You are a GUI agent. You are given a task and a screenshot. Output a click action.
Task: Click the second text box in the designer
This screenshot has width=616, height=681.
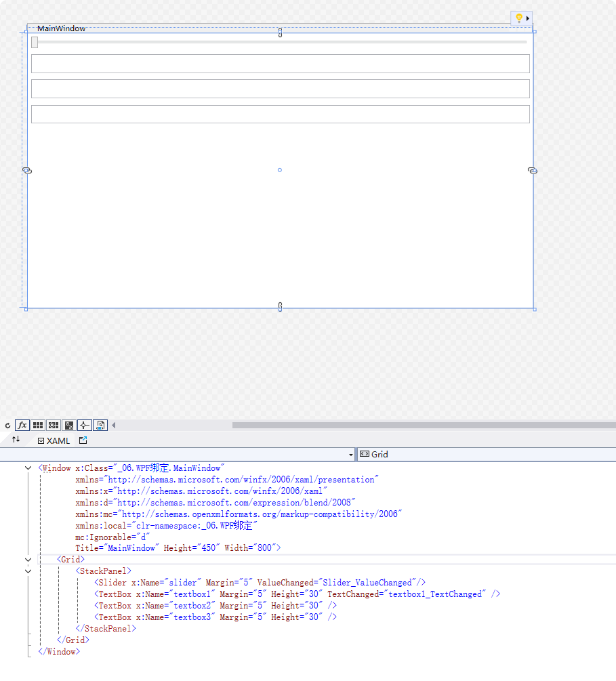coord(280,89)
